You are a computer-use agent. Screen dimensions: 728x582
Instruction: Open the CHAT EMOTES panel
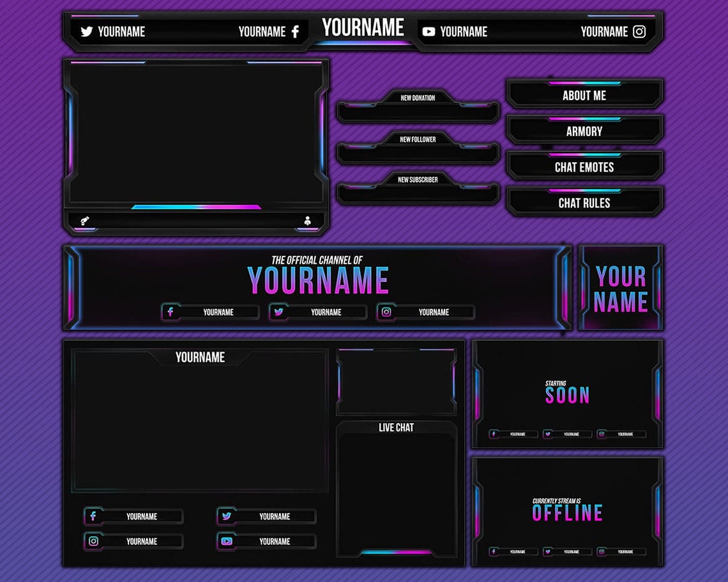point(584,167)
